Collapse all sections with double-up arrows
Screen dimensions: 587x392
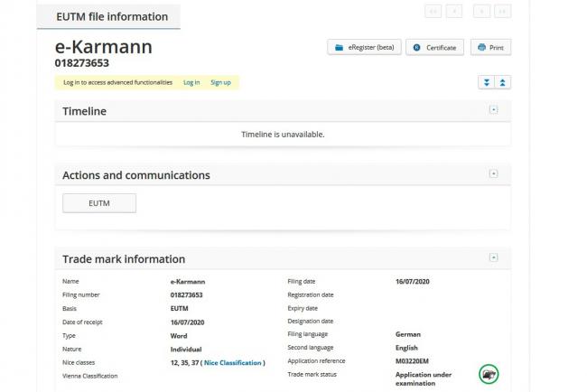click(x=503, y=82)
